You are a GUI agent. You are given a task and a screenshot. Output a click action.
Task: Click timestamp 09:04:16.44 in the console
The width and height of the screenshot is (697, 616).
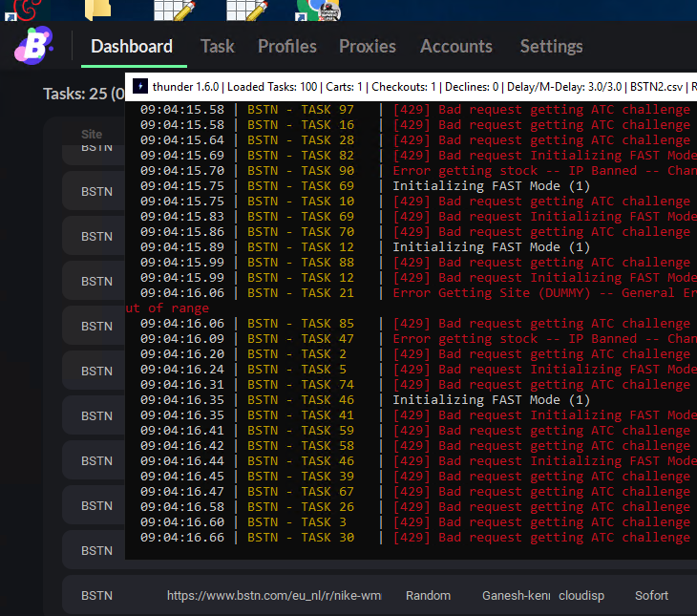pyautogui.click(x=182, y=461)
